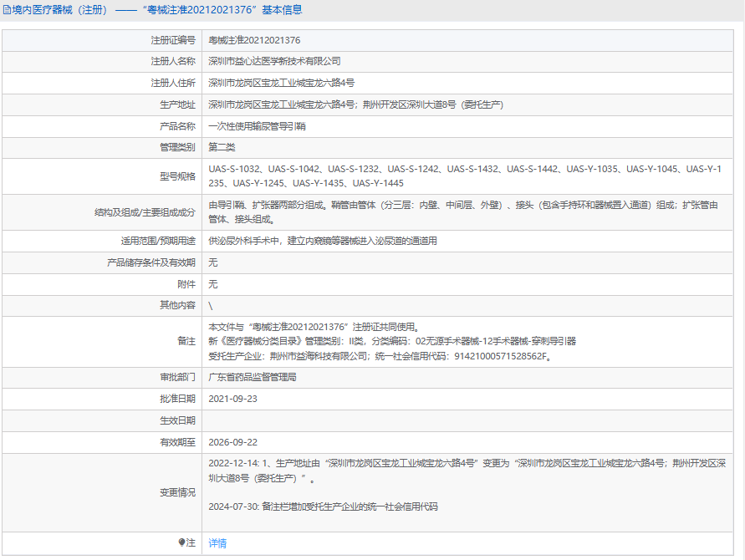Click the 变更情况 label
Viewport: 745px width, 560px height.
click(x=177, y=492)
